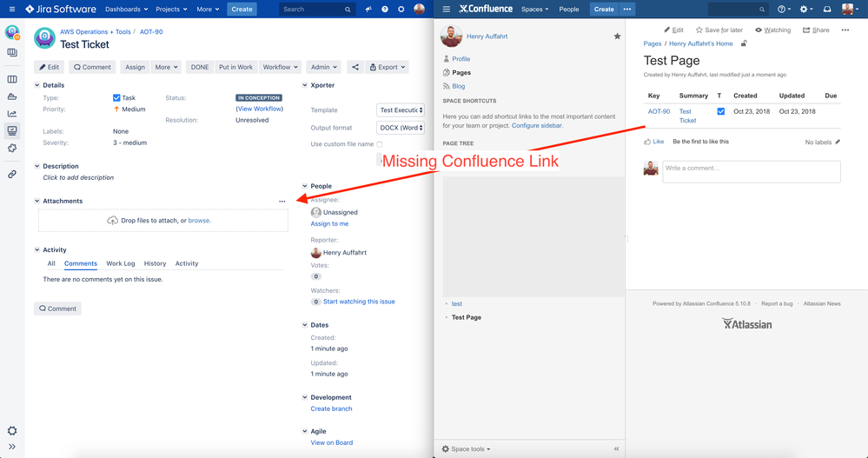
Task: Click the Jira Software logo
Action: coord(60,10)
